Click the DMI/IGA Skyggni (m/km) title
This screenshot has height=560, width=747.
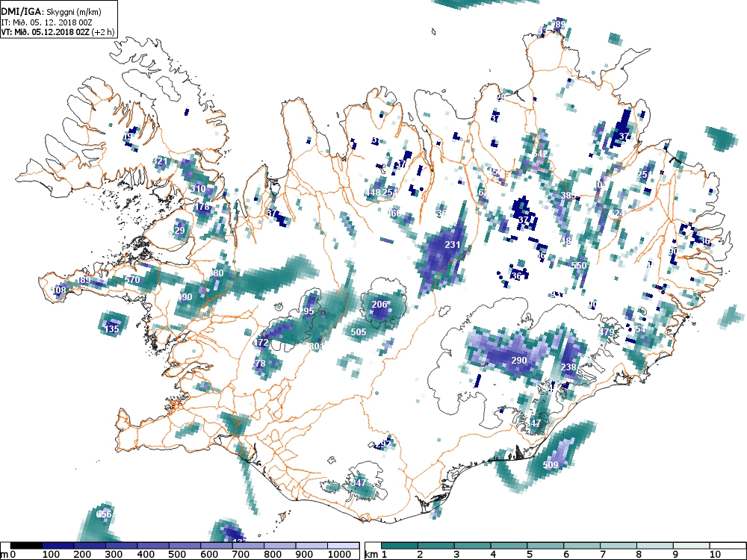pyautogui.click(x=51, y=12)
